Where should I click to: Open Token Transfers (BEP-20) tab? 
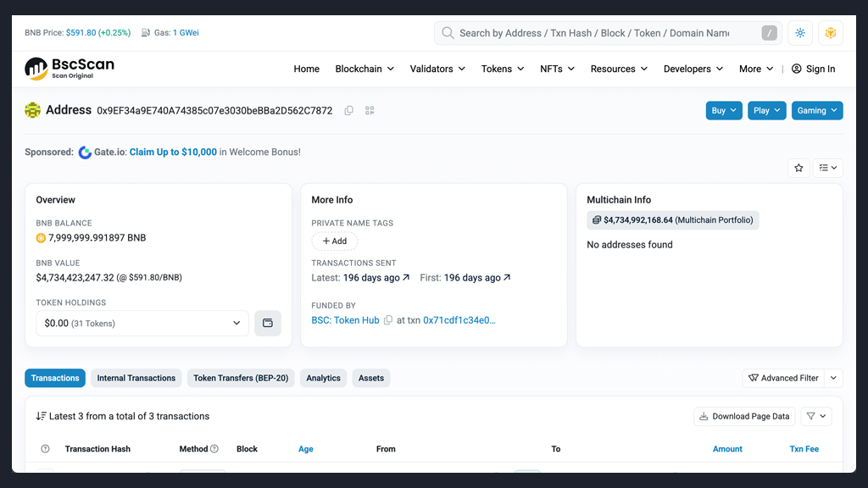(241, 378)
